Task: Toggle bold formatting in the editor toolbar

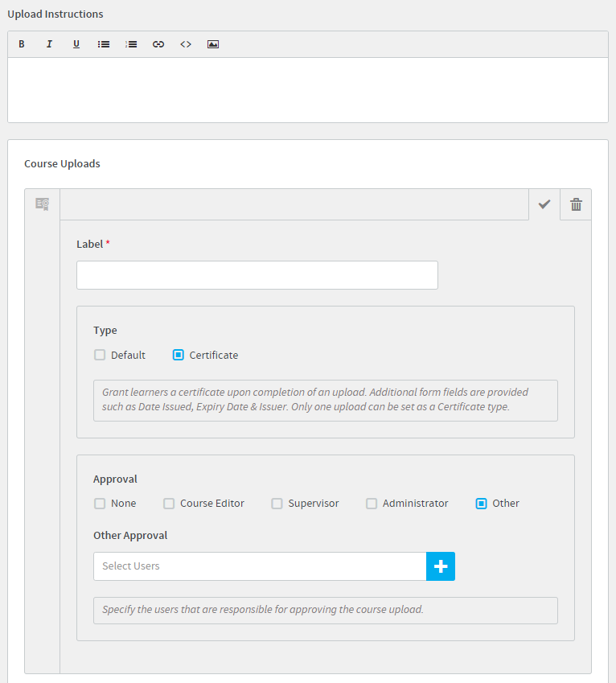Action: coord(22,44)
